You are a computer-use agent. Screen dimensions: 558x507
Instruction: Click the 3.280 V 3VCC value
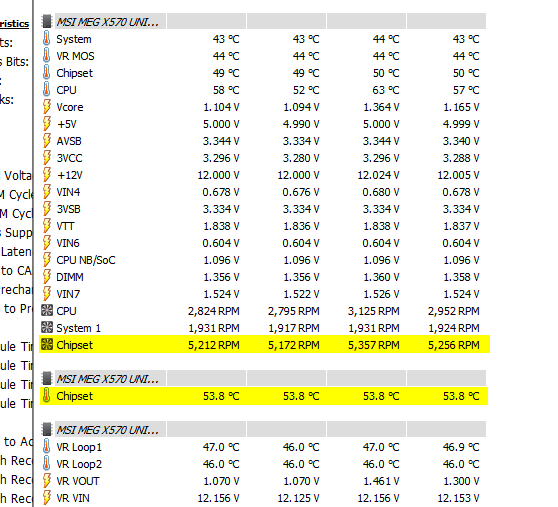pyautogui.click(x=301, y=158)
